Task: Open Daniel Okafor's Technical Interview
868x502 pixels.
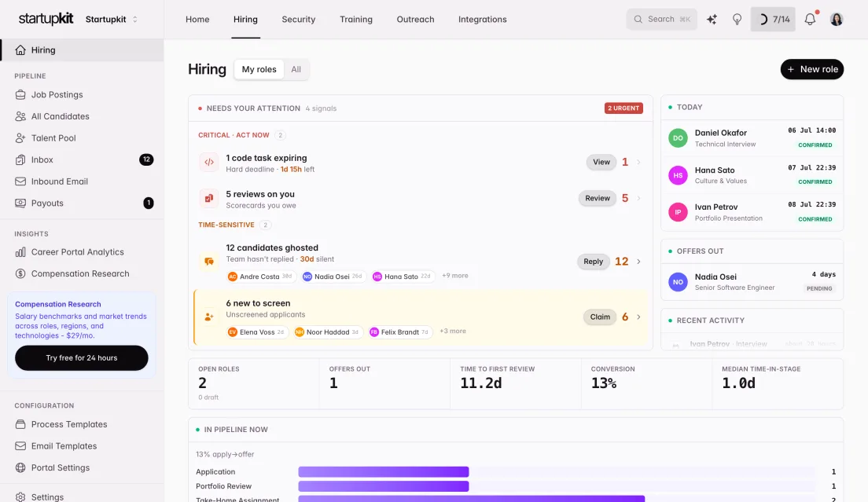Action: click(x=752, y=138)
